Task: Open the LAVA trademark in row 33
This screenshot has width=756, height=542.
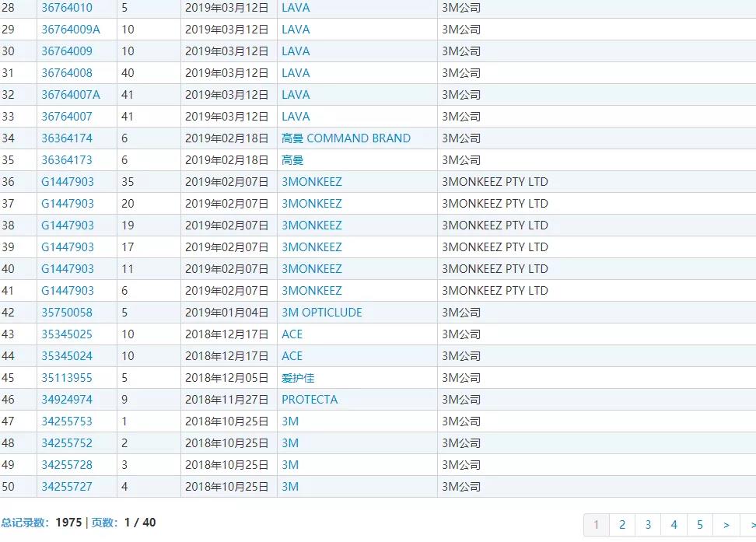Action: (296, 116)
